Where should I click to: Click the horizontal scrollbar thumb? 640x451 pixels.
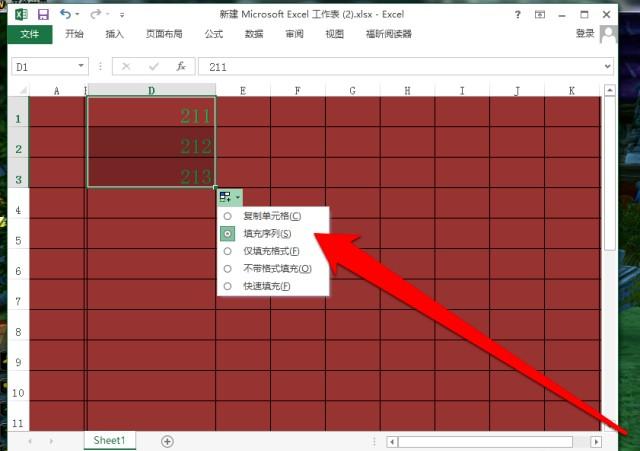click(486, 442)
